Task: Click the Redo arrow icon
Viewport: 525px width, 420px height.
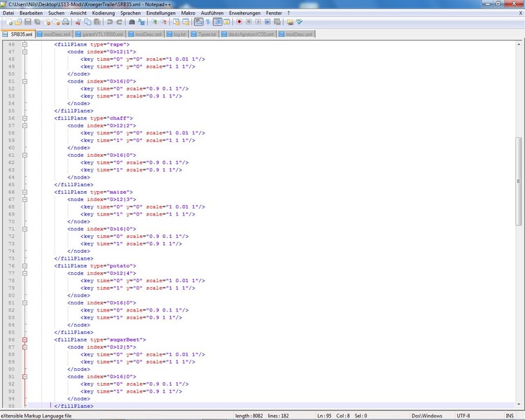Action: coord(119,22)
